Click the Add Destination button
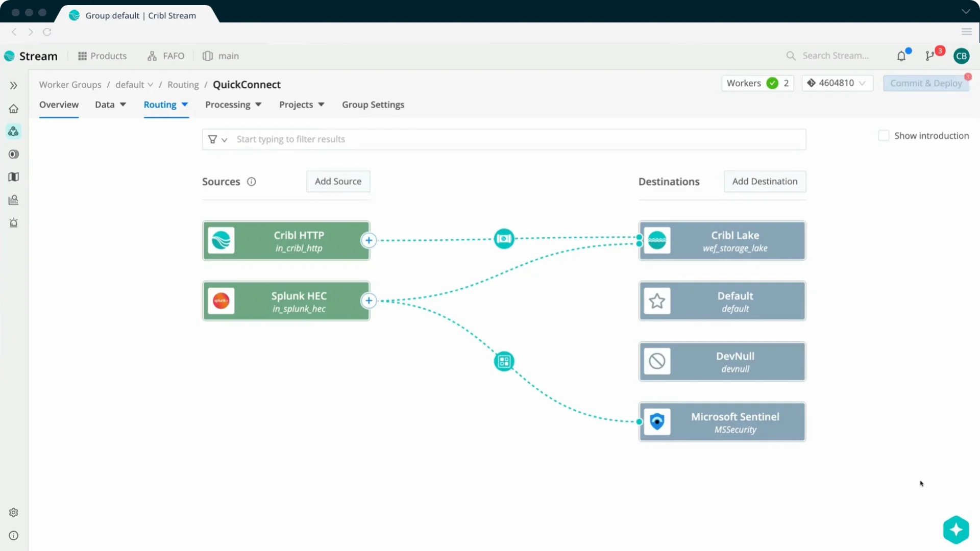Image resolution: width=980 pixels, height=551 pixels. click(x=765, y=181)
